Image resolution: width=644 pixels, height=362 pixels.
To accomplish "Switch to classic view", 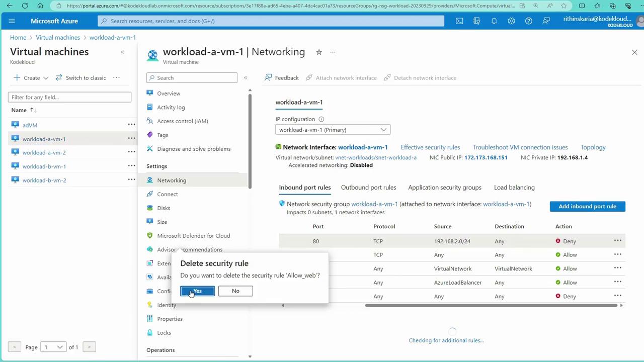I will [x=80, y=77].
